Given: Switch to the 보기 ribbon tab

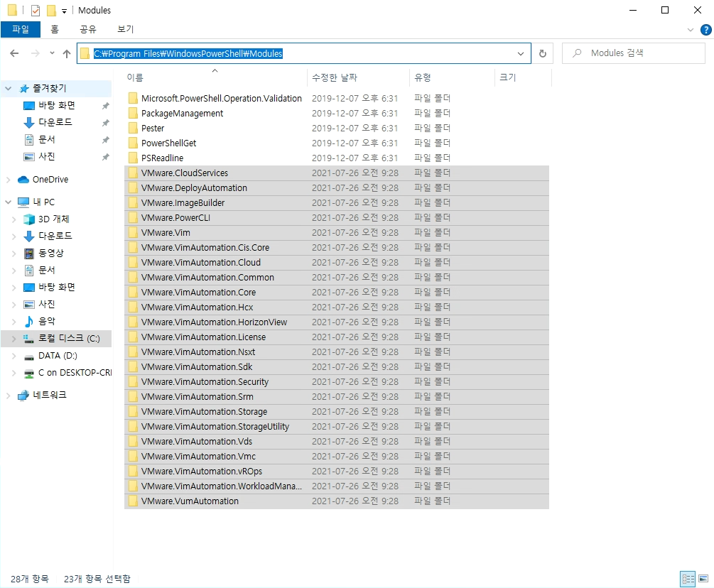Looking at the screenshot, I should 125,29.
